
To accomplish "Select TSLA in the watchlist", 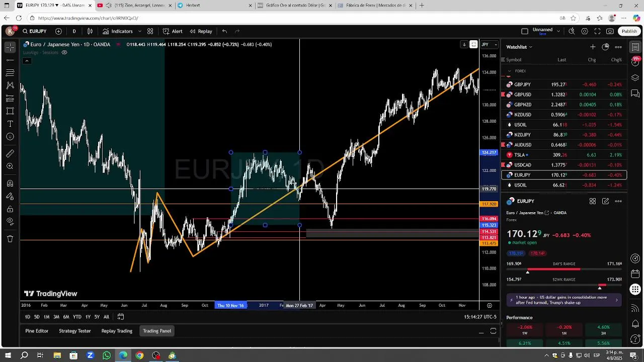I will click(x=564, y=155).
